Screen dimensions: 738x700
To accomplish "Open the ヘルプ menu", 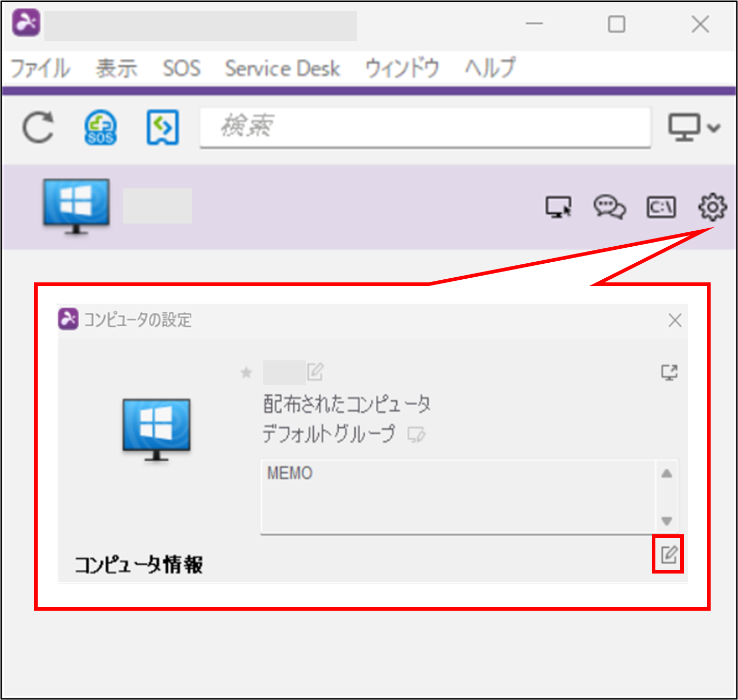I will click(x=489, y=68).
